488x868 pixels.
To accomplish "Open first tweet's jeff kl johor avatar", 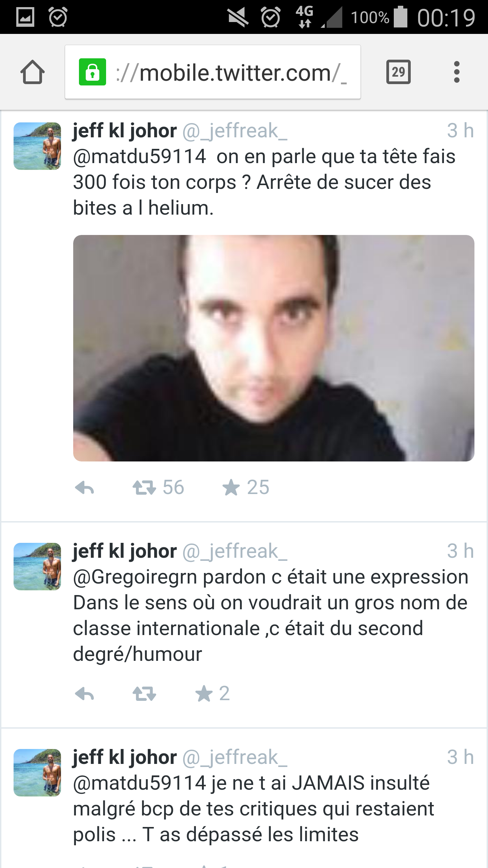I will coord(37,146).
